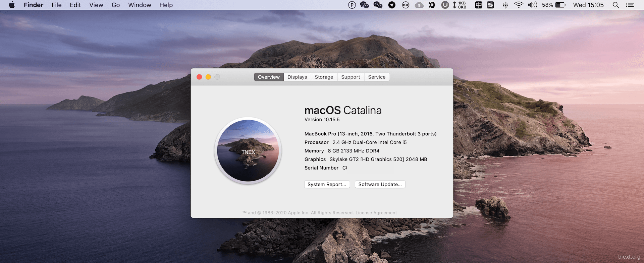Click the 58% battery status icon
The height and width of the screenshot is (263, 644).
[553, 5]
